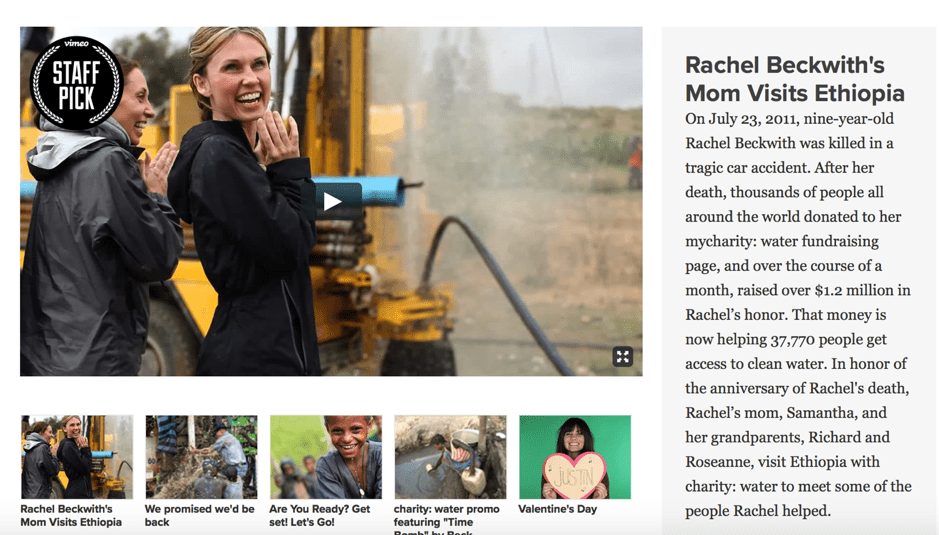Open the video in fullscreen mode
The width and height of the screenshot is (939, 535).
(623, 357)
